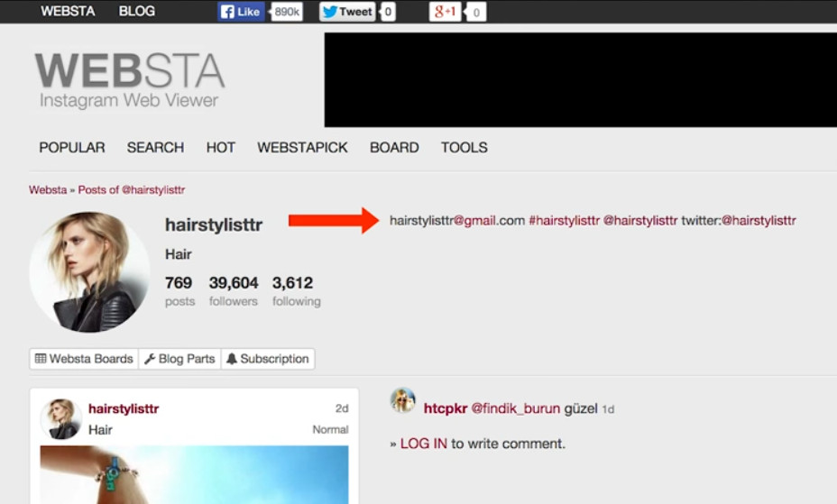Screen dimensions: 837x504
Task: Open the htcpkr commenter username link
Action: pyautogui.click(x=446, y=408)
